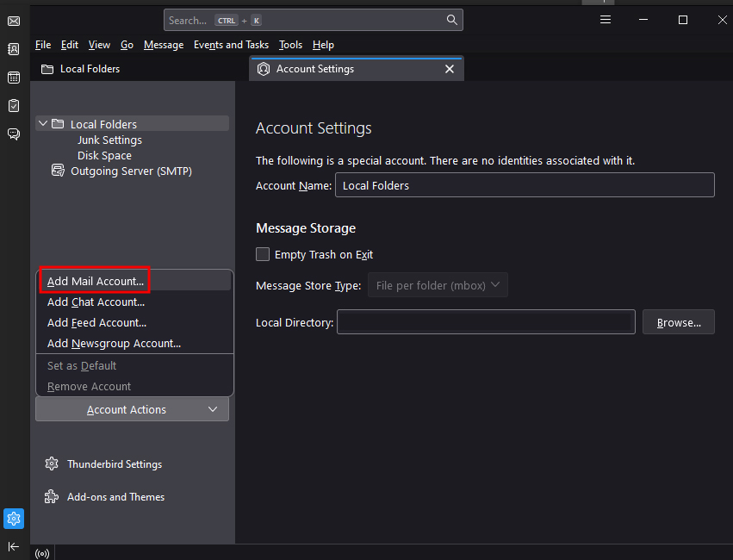Open the Chat space icon
The width and height of the screenshot is (733, 560).
[14, 134]
